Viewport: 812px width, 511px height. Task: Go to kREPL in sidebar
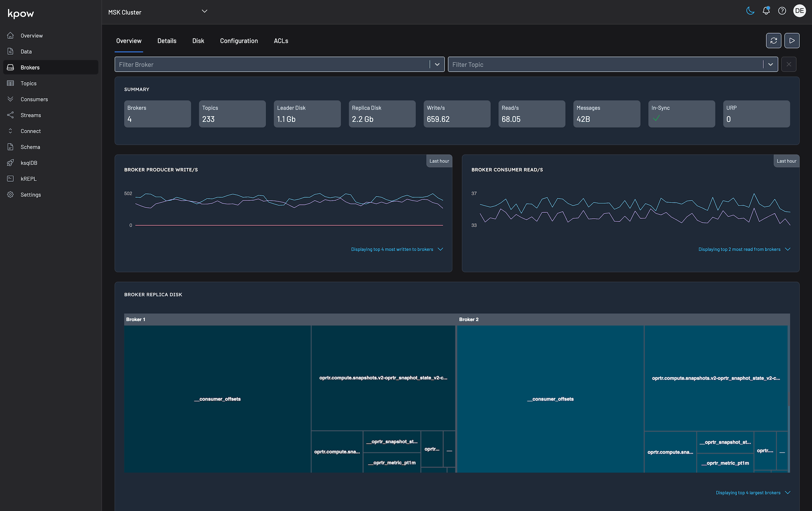pos(28,179)
